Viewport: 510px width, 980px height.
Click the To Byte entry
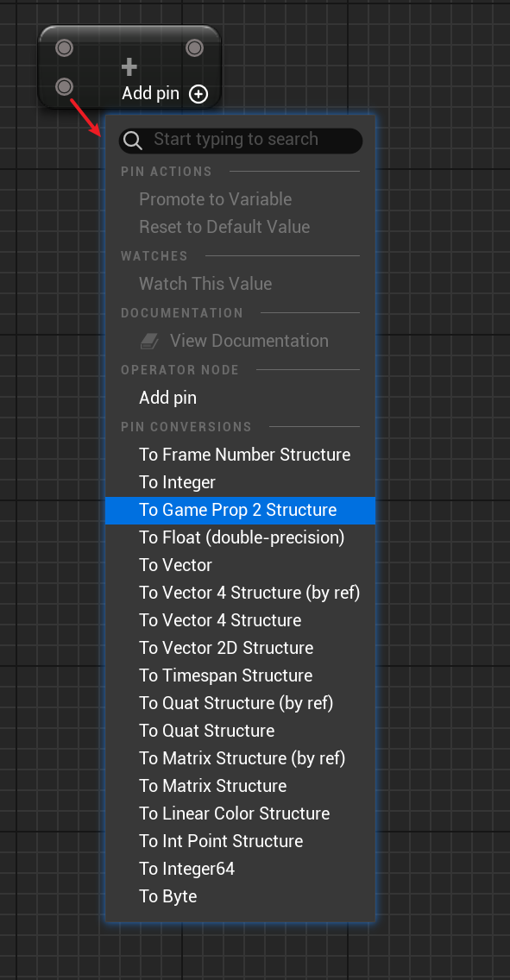240,896
